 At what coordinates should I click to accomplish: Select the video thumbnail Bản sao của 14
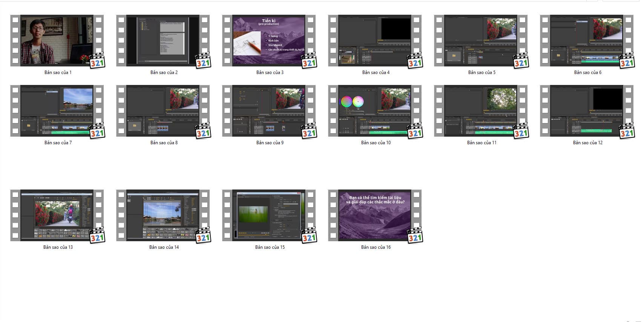[x=163, y=216]
